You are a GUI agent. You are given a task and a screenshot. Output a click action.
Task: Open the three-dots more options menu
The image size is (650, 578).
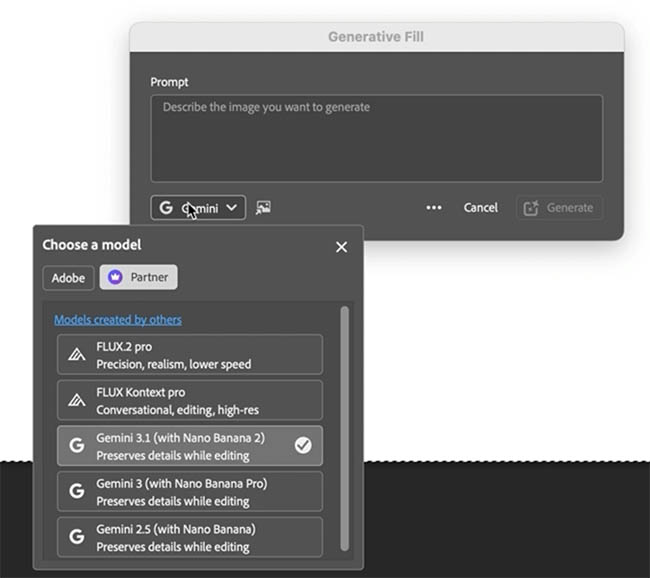tap(434, 207)
